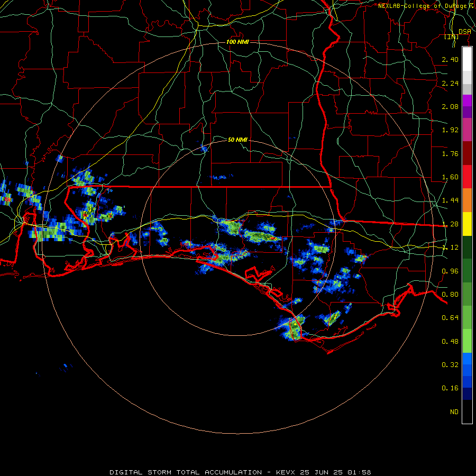This screenshot has height=476, width=476.
Task: Click the orange swatch beside 1.44
Action: click(467, 200)
